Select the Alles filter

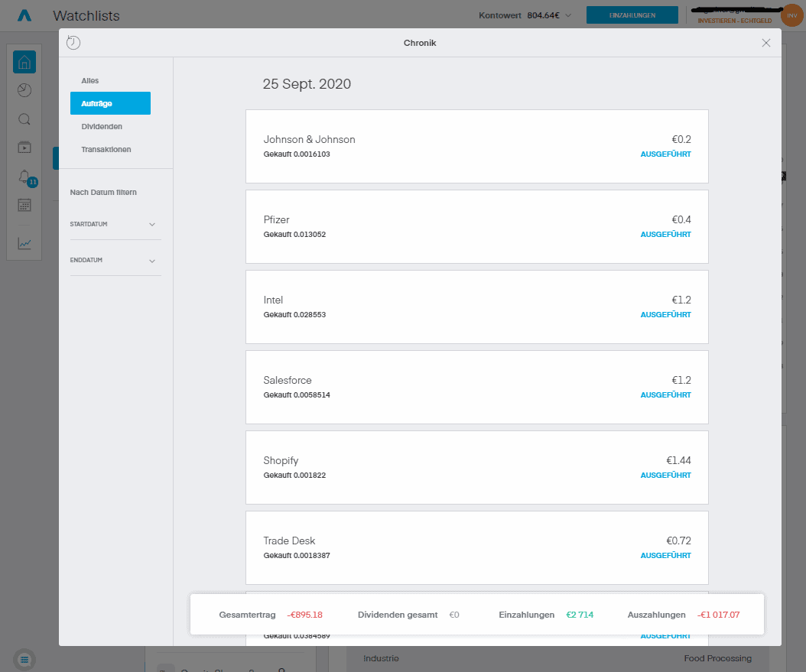point(90,81)
